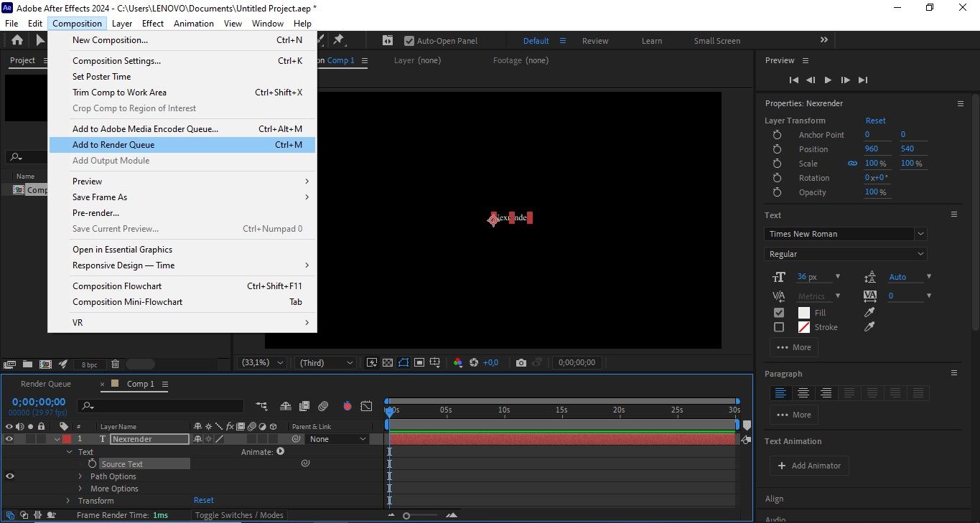Click the Transform Reset link
980x523 pixels.
click(203, 500)
